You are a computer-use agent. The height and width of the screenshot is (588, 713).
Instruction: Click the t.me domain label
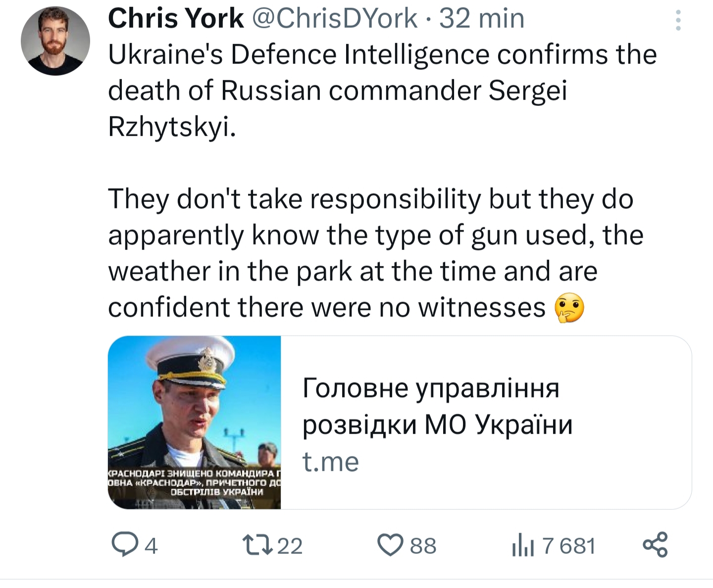(330, 462)
